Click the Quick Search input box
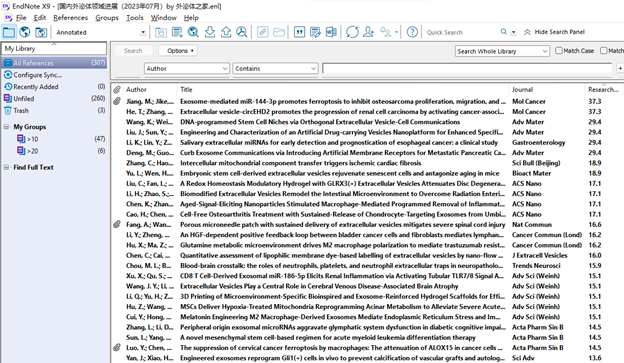Screen dimensions: 624x363 461,32
